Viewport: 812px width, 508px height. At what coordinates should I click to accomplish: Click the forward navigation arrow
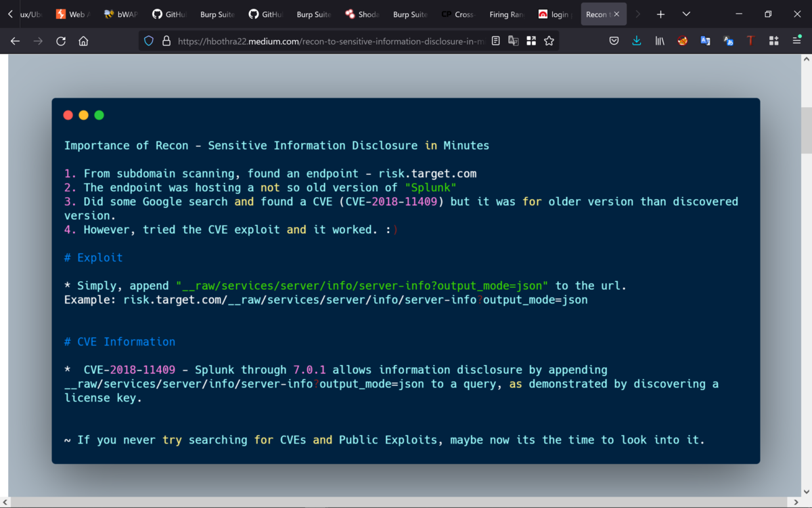pos(38,41)
